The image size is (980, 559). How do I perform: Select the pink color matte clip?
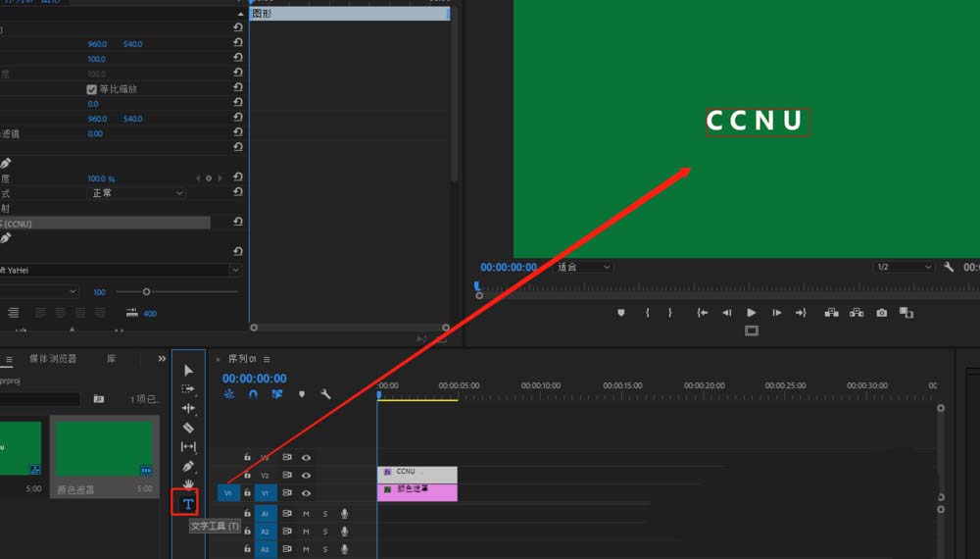pyautogui.click(x=417, y=492)
